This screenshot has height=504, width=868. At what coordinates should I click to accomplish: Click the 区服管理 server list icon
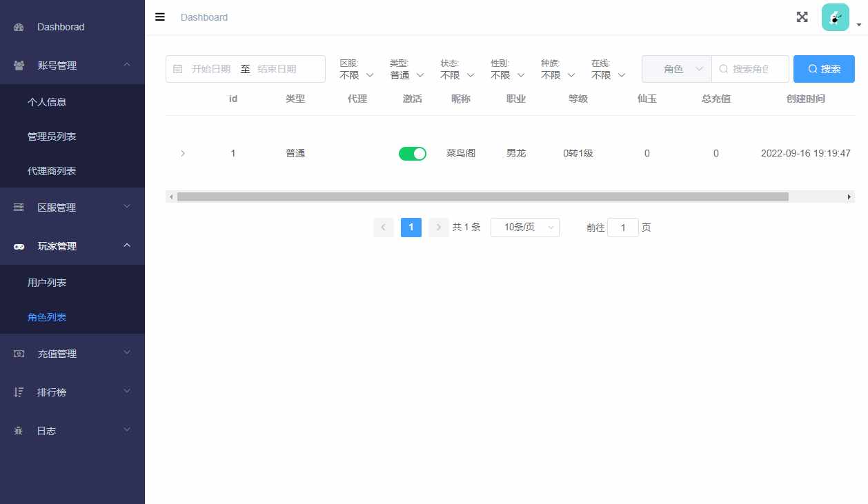(18, 207)
